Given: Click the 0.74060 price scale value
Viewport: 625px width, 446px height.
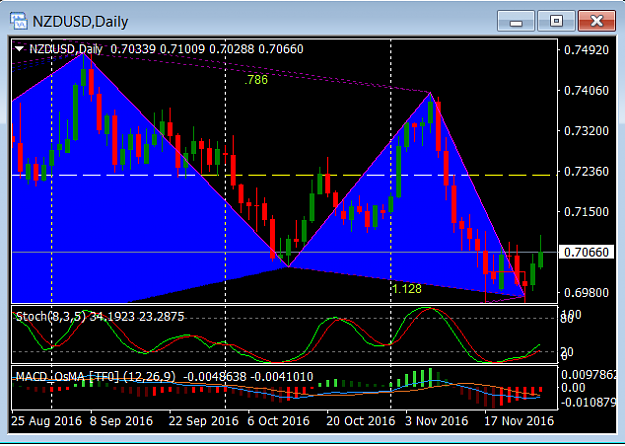Looking at the screenshot, I should coord(586,91).
